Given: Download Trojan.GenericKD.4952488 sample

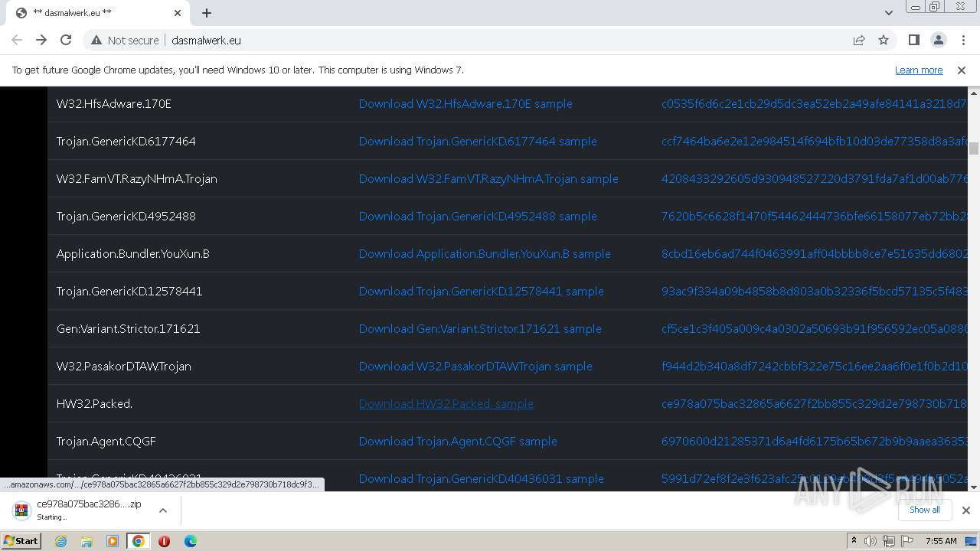Looking at the screenshot, I should tap(478, 216).
